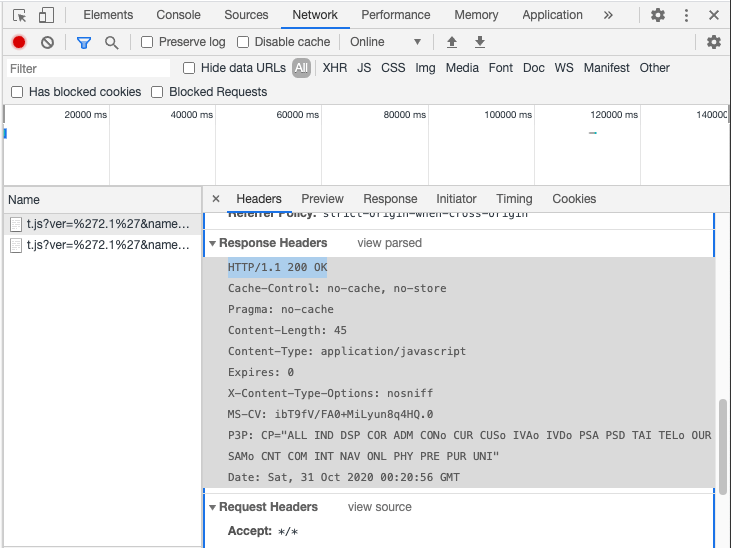Switch to the Application tab
The height and width of the screenshot is (548, 731).
552,15
